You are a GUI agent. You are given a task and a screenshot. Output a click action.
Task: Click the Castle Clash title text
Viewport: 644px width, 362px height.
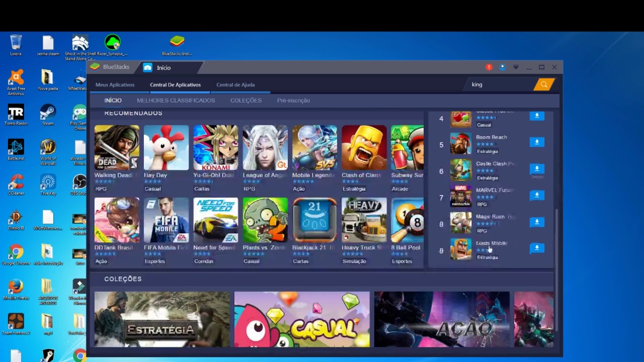point(495,163)
